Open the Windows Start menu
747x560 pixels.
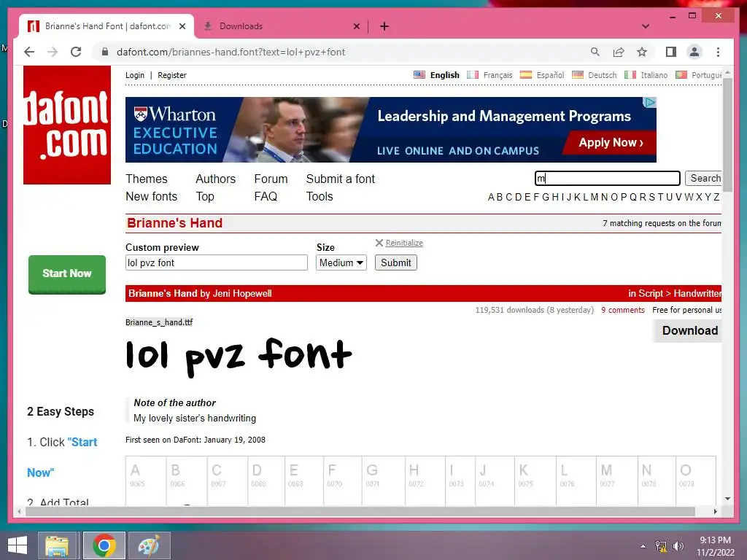(x=18, y=545)
